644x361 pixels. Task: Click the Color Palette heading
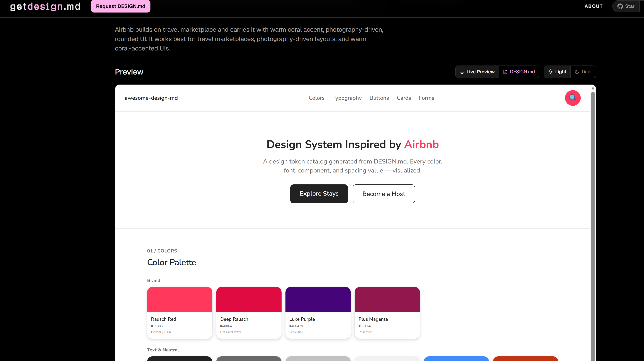pyautogui.click(x=172, y=262)
